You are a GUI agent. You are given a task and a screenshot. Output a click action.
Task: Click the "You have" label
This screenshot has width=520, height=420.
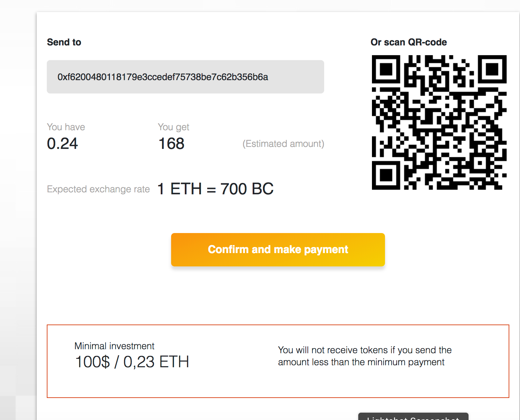(66, 127)
